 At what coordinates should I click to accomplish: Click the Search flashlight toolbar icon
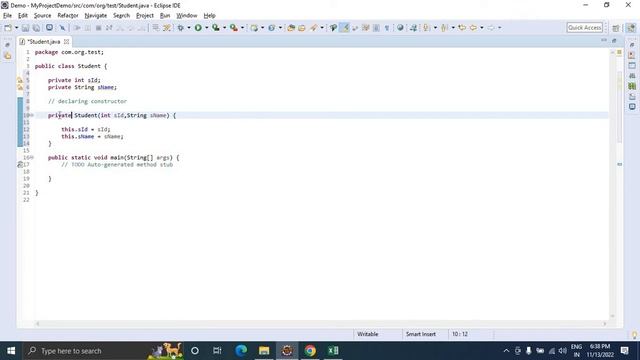coord(313,28)
